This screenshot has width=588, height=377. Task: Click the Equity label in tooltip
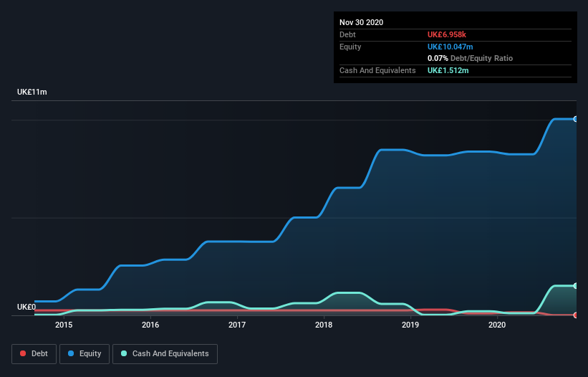350,47
